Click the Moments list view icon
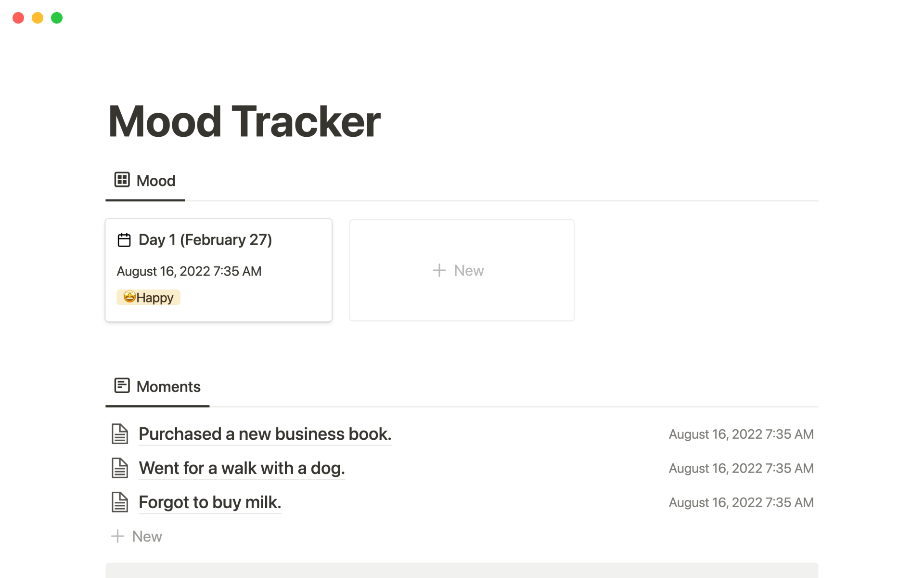 pyautogui.click(x=122, y=385)
